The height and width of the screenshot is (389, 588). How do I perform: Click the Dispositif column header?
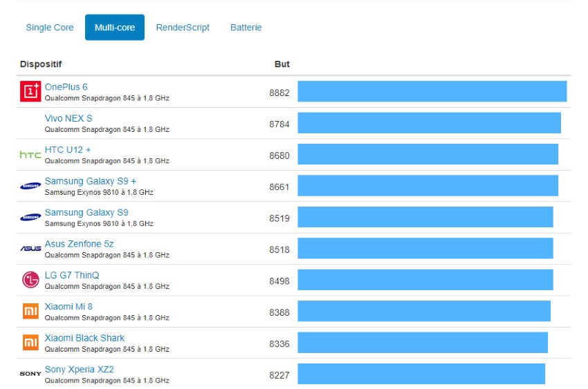point(41,64)
